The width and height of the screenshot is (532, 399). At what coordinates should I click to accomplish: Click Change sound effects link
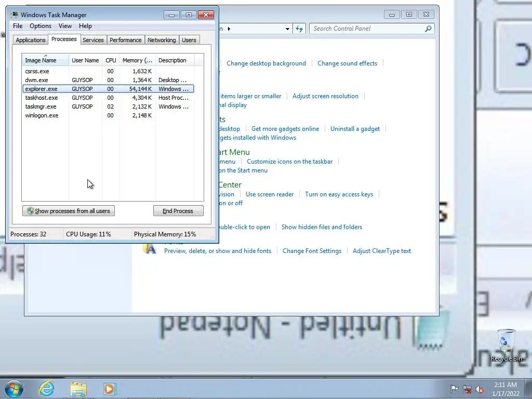pyautogui.click(x=347, y=63)
